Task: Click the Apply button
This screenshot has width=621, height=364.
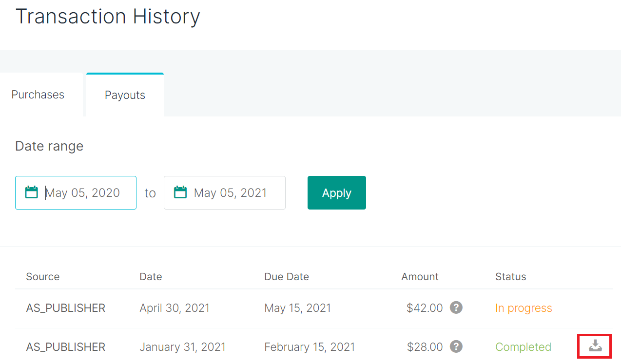Action: pos(337,192)
